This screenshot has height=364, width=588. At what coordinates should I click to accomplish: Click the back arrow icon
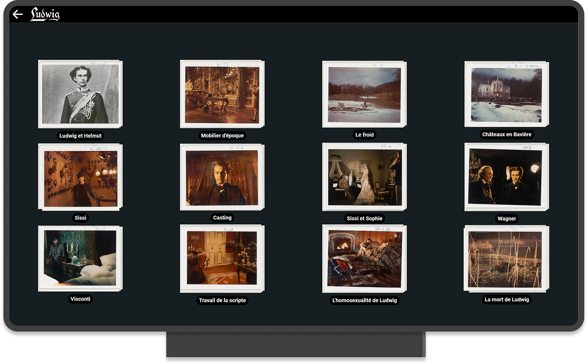[17, 14]
